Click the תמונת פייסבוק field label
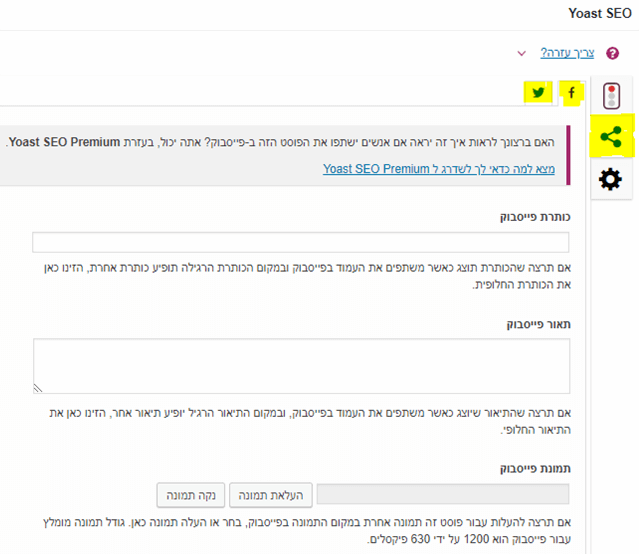Screen dimensions: 639x554 point(535,468)
